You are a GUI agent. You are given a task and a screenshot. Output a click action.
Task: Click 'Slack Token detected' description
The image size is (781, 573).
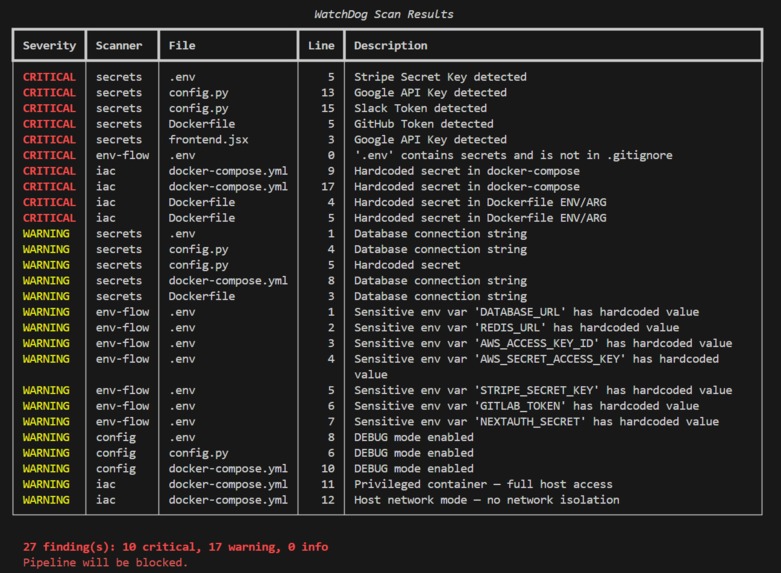coord(420,108)
